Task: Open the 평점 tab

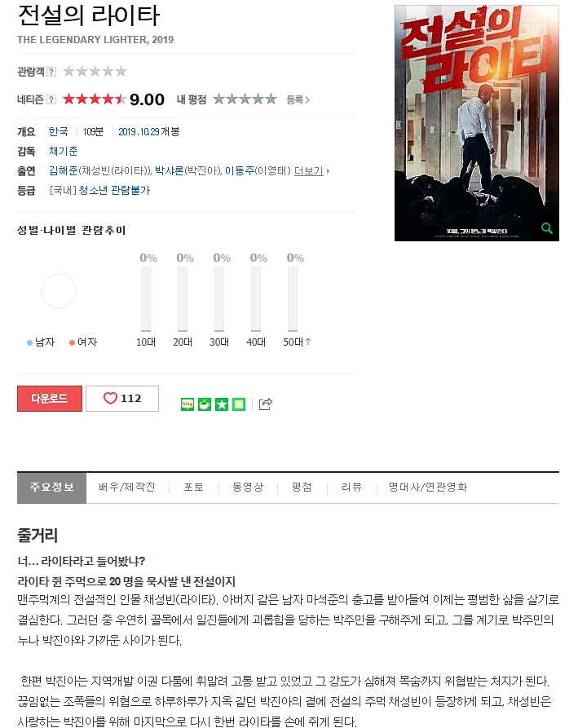Action: 302,487
